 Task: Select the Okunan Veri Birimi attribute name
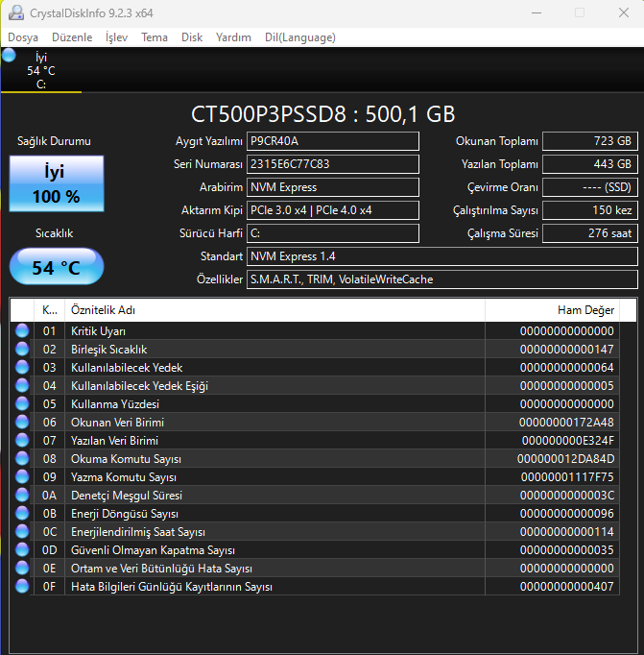pos(117,423)
